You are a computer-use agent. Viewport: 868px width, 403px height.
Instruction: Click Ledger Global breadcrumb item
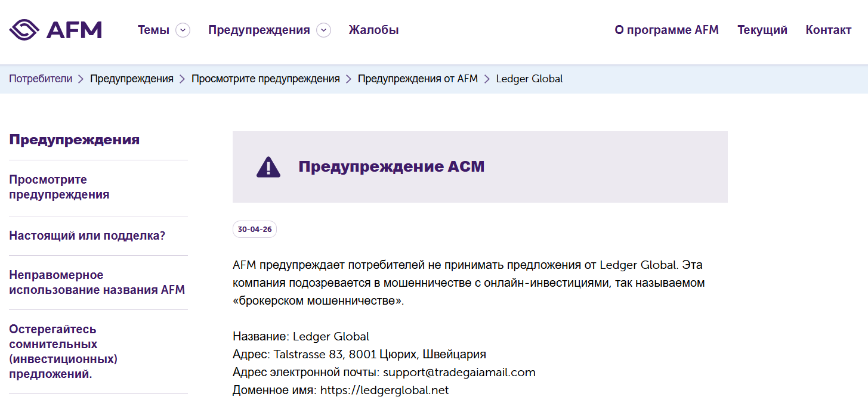tap(529, 79)
